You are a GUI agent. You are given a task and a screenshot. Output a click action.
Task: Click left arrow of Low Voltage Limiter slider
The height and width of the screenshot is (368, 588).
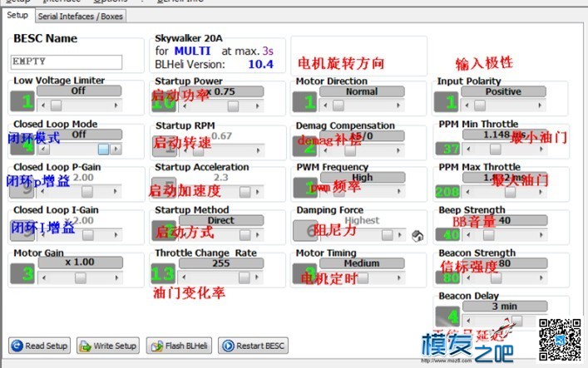pyautogui.click(x=43, y=105)
